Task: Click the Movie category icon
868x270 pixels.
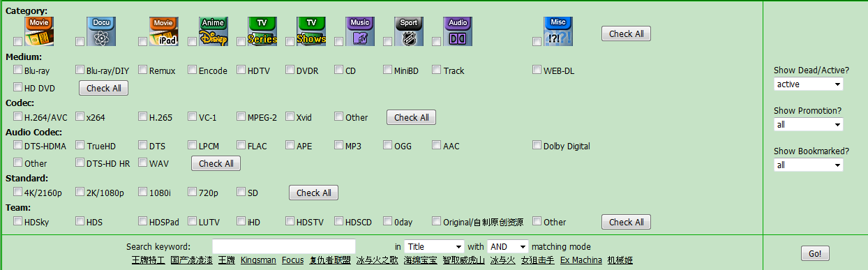Action: tap(39, 31)
